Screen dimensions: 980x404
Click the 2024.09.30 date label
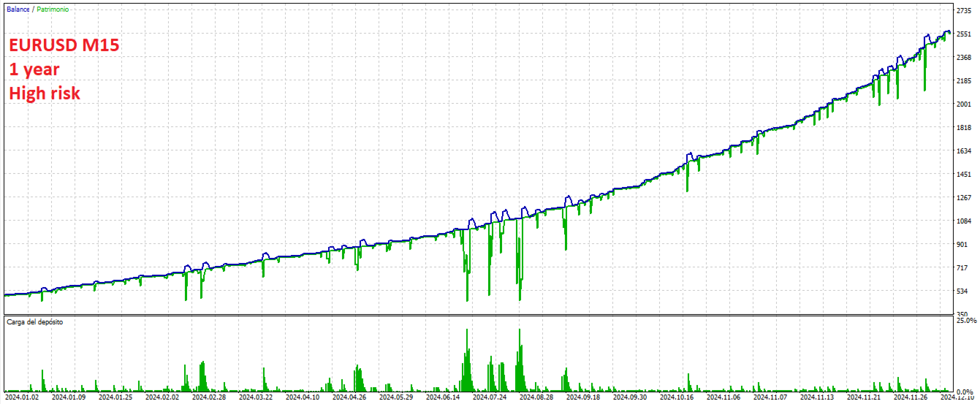pos(630,398)
